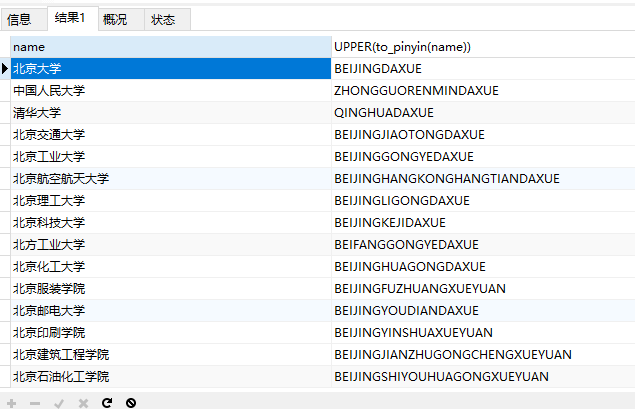Click the BEIJINGGONGYEDAXUE cell
635x409 pixels.
point(483,156)
